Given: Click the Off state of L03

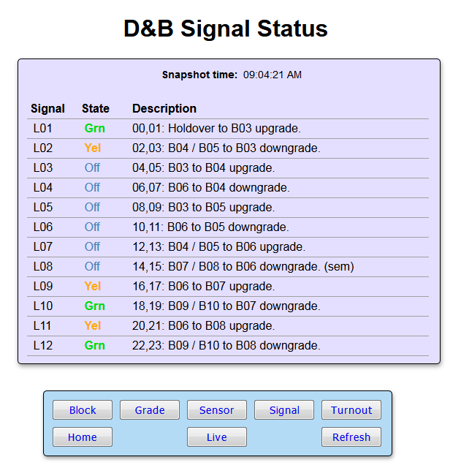Looking at the screenshot, I should coord(92,168).
